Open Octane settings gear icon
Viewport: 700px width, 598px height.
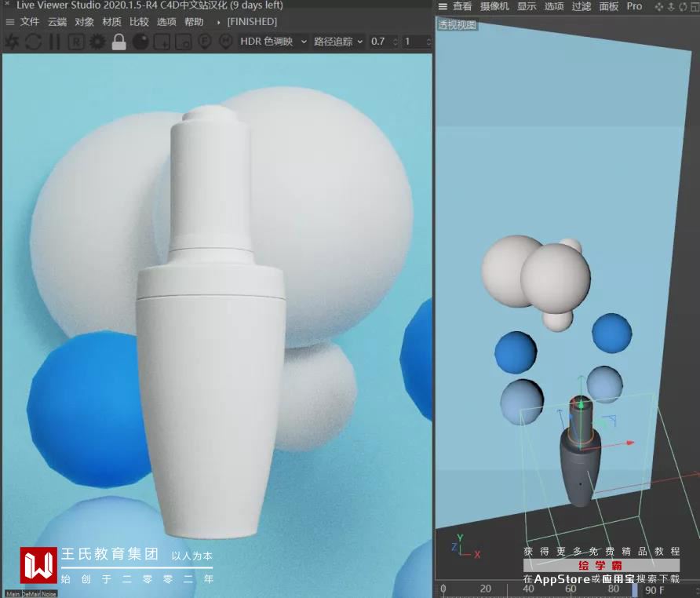tap(97, 42)
